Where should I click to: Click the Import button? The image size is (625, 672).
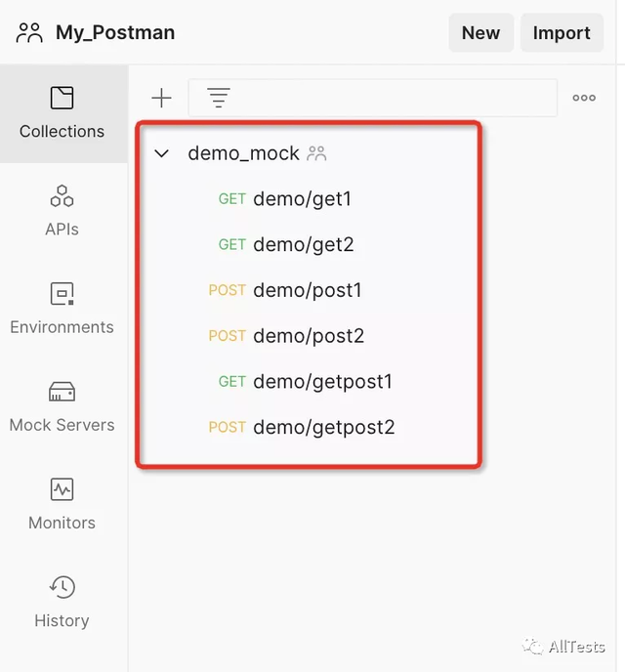(562, 32)
